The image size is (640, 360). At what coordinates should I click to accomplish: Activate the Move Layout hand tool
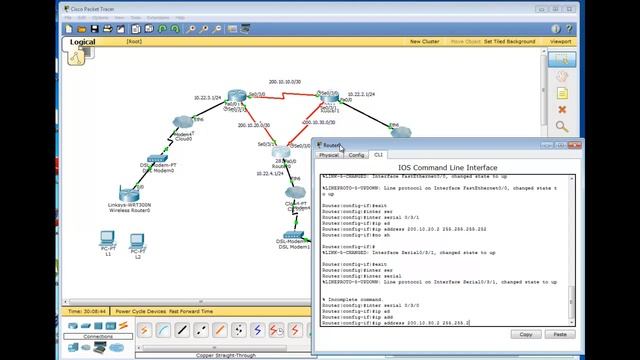pos(562,77)
